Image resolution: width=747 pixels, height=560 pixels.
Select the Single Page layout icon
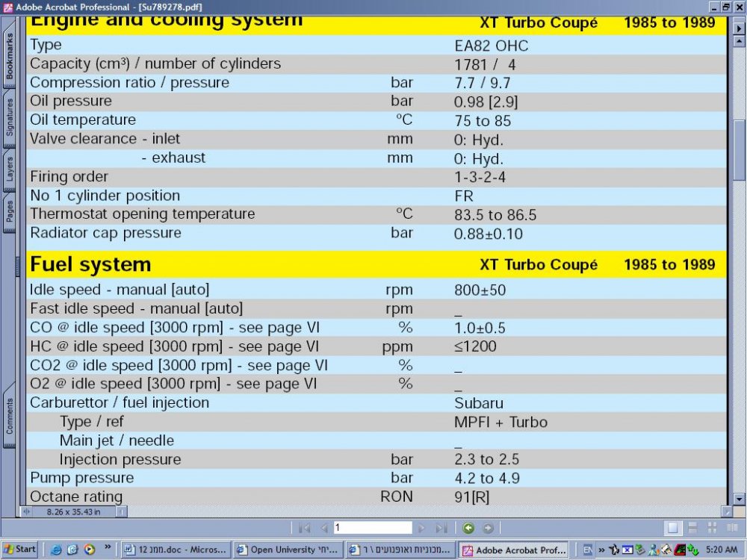click(x=673, y=528)
